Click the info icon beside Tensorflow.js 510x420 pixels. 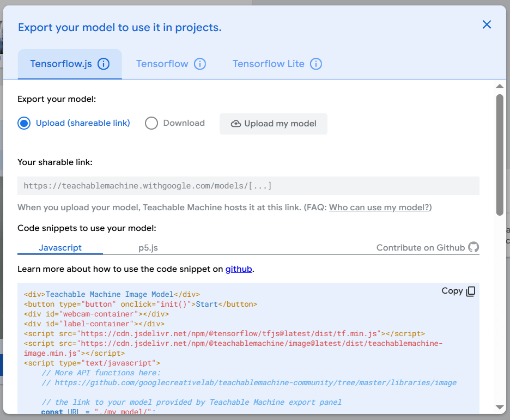104,64
